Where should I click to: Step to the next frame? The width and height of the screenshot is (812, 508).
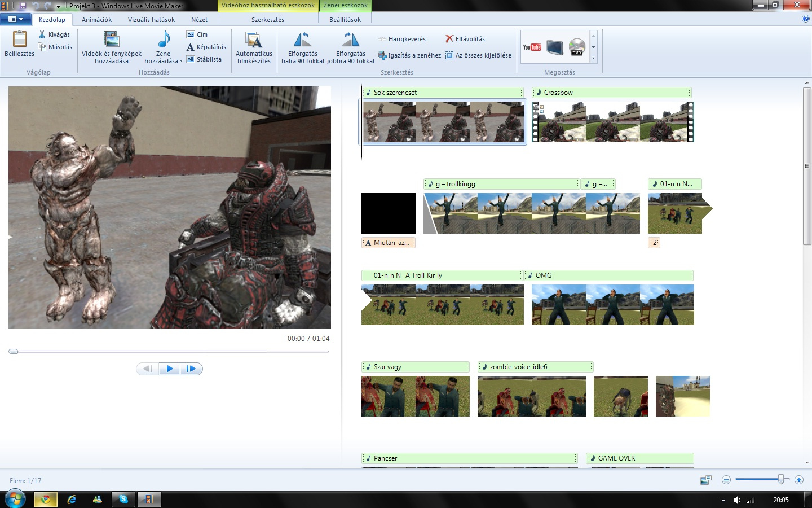pos(191,369)
